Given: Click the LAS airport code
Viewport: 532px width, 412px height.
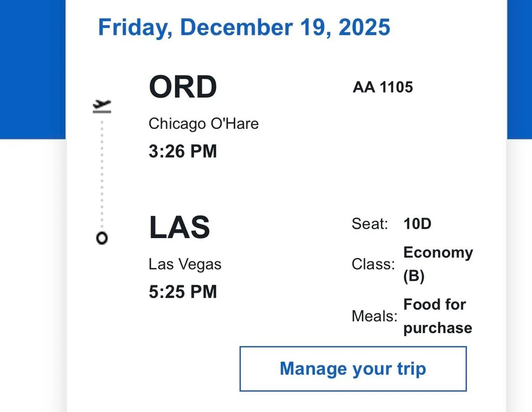Looking at the screenshot, I should coord(179,227).
